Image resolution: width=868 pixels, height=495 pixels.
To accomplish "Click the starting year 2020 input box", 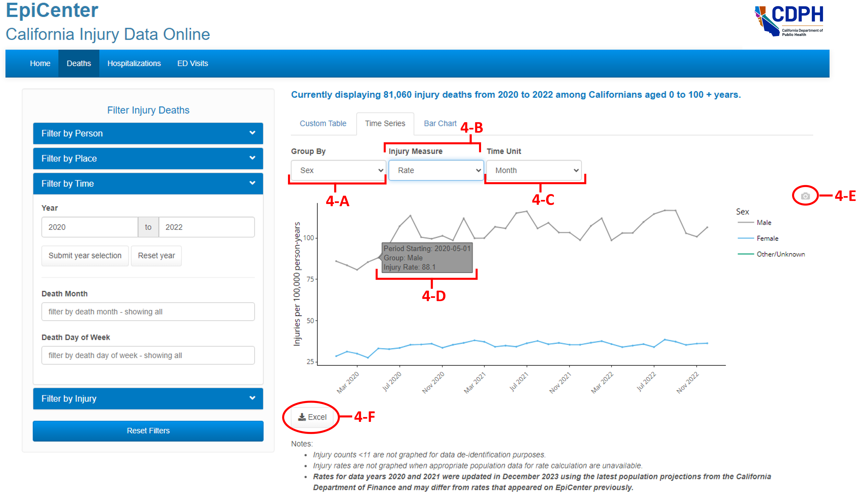I will pyautogui.click(x=89, y=227).
